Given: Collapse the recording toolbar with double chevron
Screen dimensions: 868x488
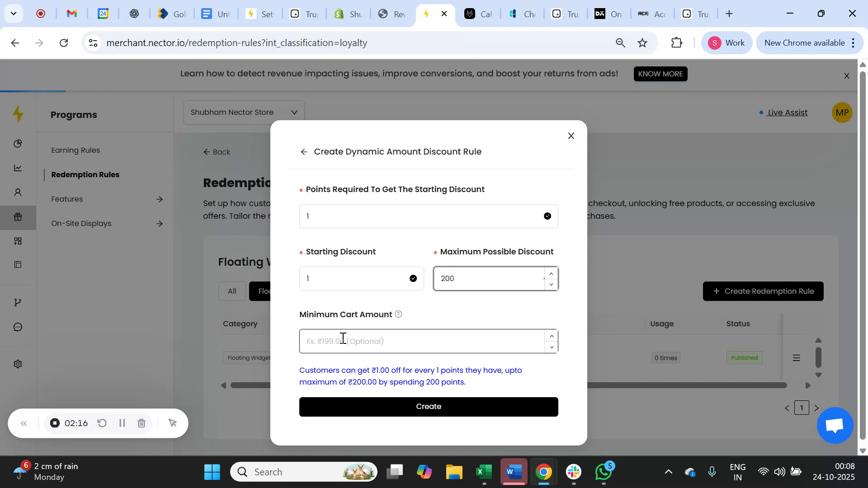Looking at the screenshot, I should coord(24,423).
